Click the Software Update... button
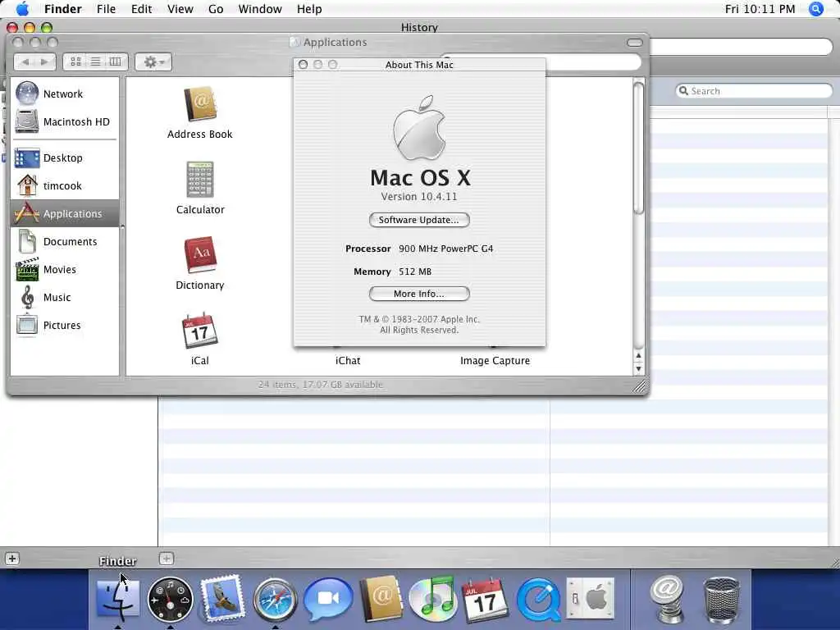The width and height of the screenshot is (840, 630). 419,220
